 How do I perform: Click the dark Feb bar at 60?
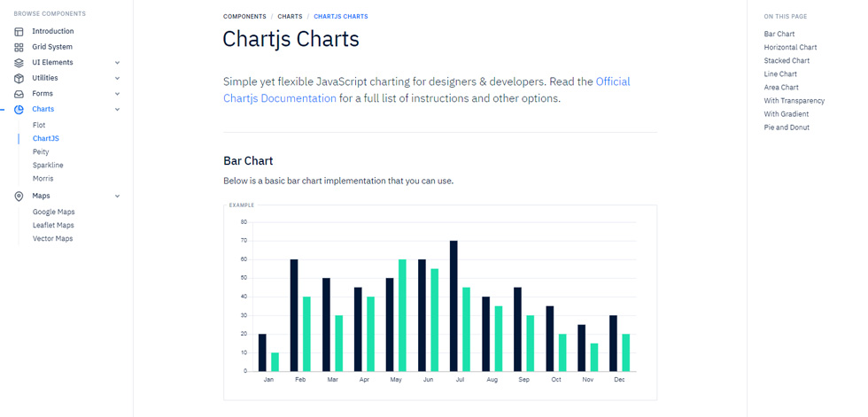[294, 315]
